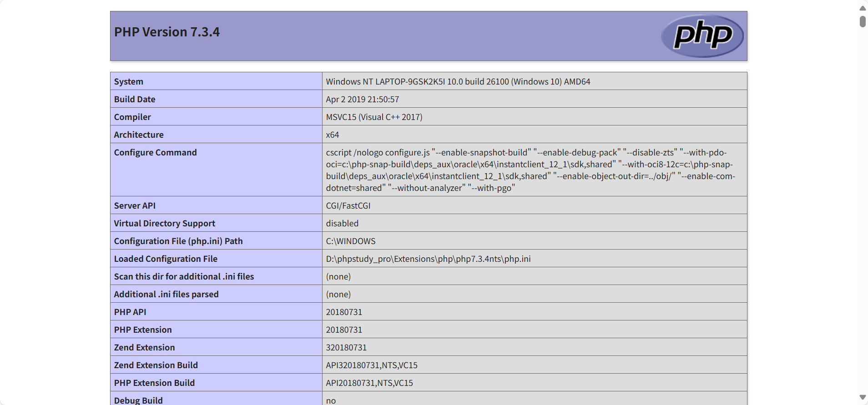Click the phpstudy_pro php.ini path value

click(429, 259)
